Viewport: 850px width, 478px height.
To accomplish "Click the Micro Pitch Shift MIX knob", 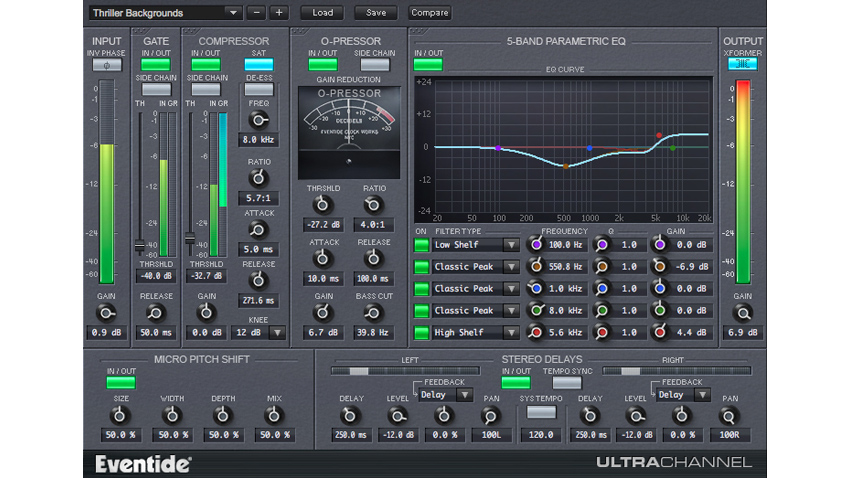I will (274, 416).
